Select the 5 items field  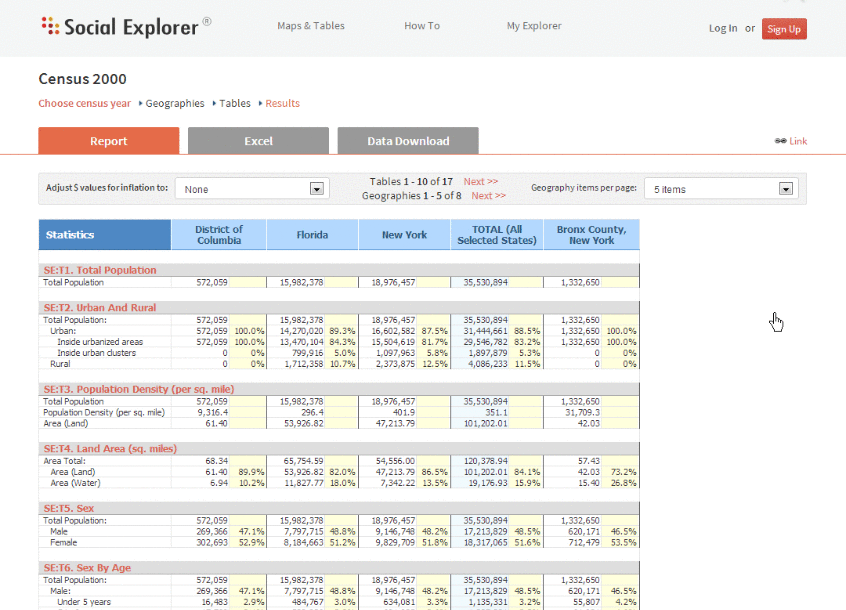tap(721, 189)
